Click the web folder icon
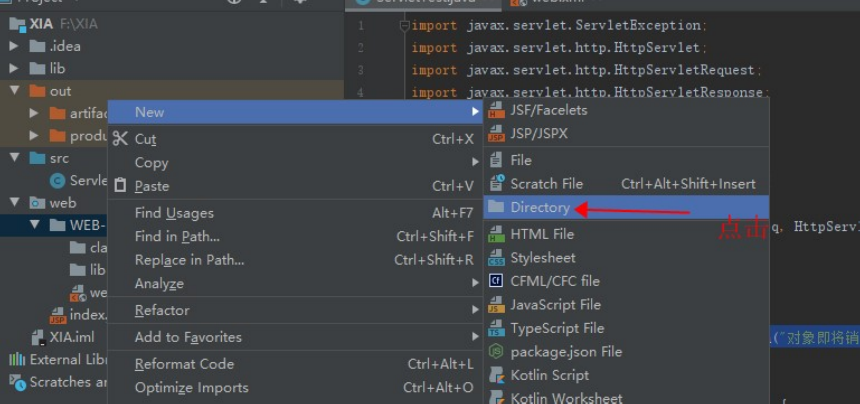The width and height of the screenshot is (860, 404). click(x=37, y=203)
